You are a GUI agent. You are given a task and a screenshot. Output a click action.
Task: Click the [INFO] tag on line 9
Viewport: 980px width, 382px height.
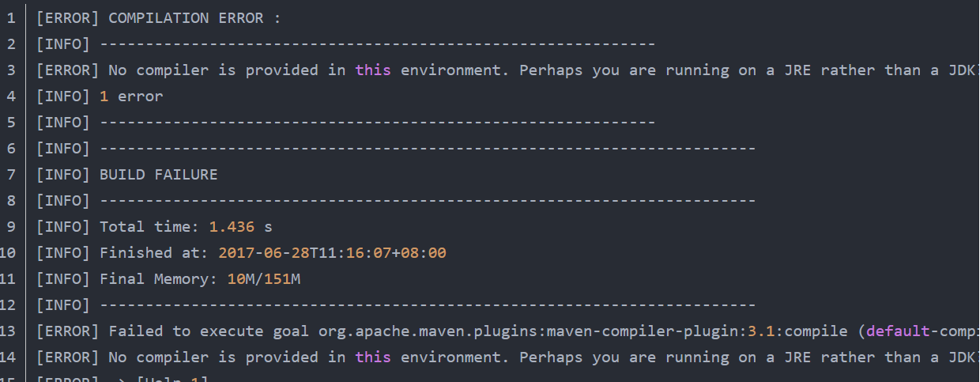(63, 226)
